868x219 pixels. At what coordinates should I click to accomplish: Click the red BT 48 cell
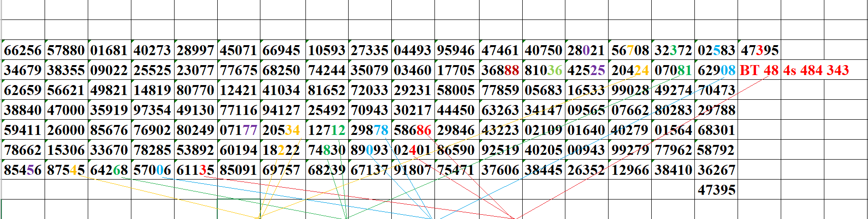(759, 70)
